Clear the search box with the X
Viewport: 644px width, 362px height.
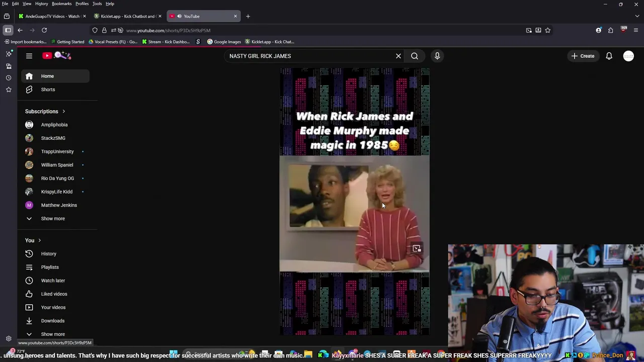click(398, 56)
